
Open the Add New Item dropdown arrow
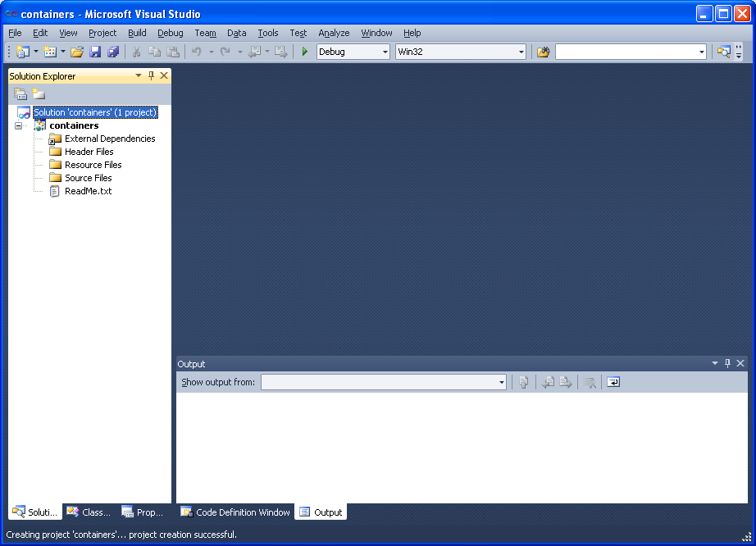coord(62,52)
